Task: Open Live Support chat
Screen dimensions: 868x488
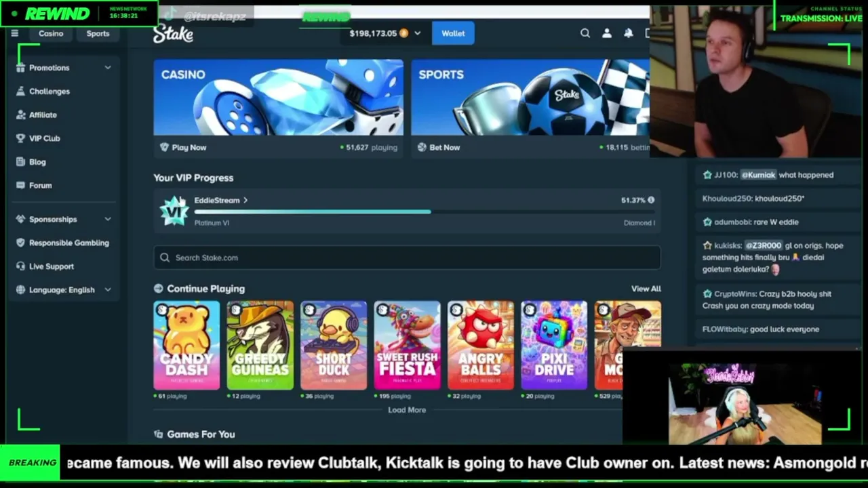Action: pos(51,266)
